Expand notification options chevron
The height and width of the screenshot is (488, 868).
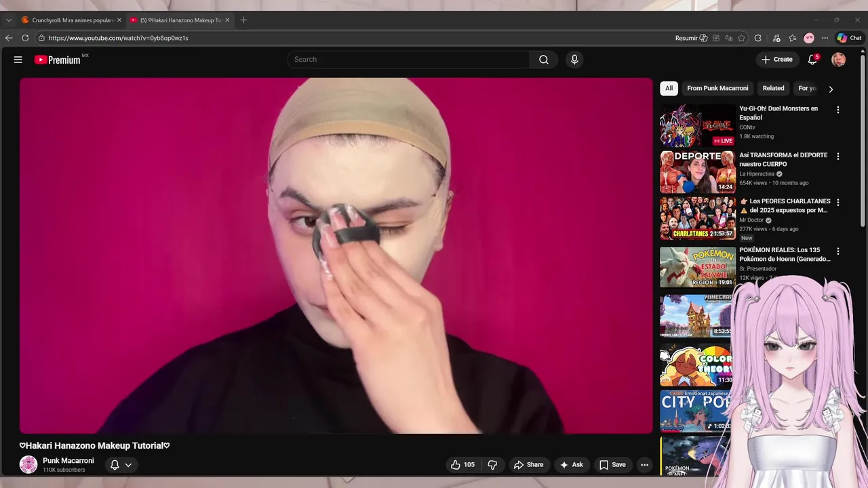(128, 465)
